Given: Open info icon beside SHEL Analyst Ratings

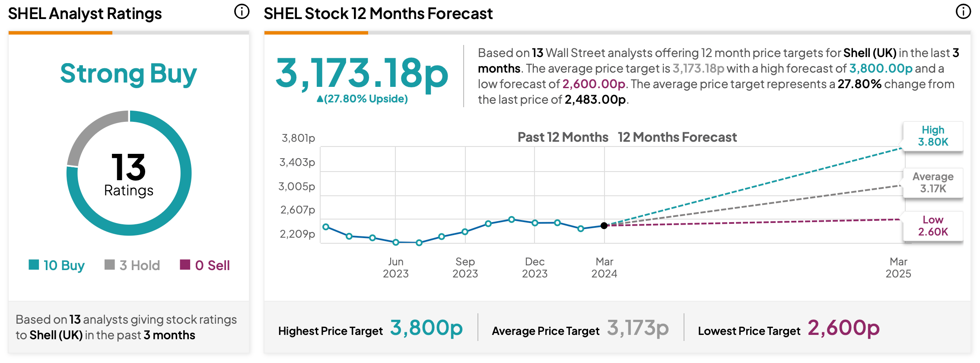Looking at the screenshot, I should (x=242, y=12).
